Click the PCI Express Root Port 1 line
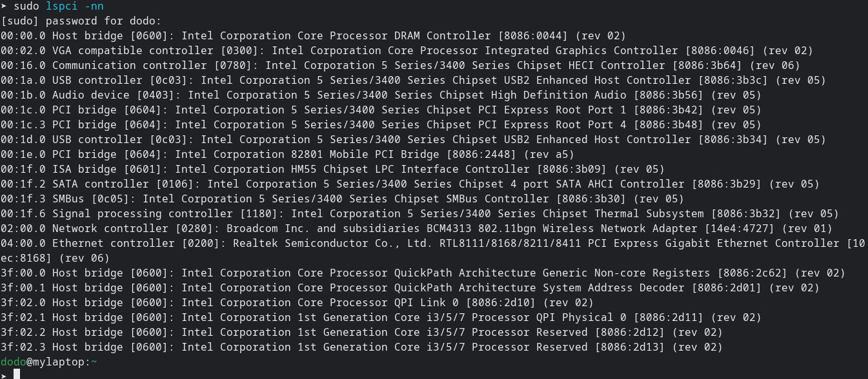The image size is (868, 379). tap(381, 110)
